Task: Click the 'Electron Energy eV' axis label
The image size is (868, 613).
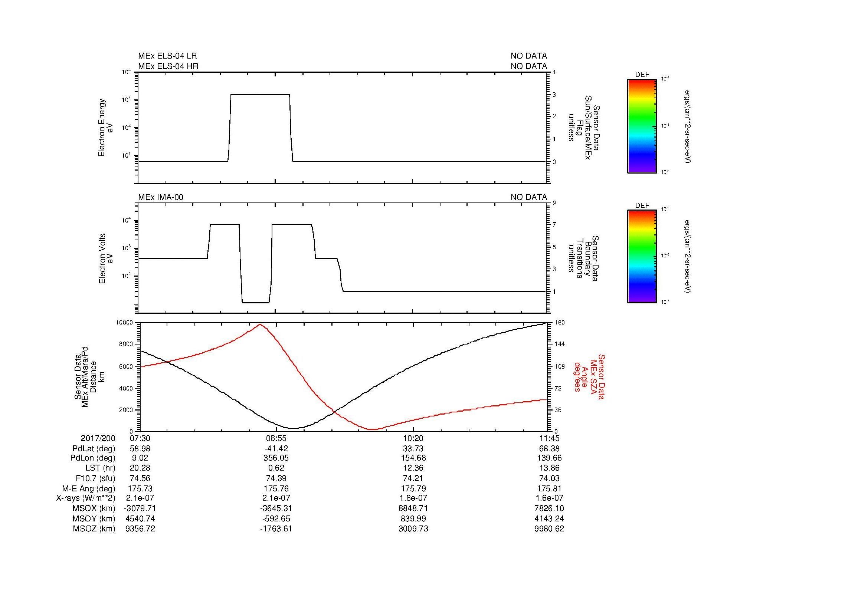Action: (x=105, y=128)
